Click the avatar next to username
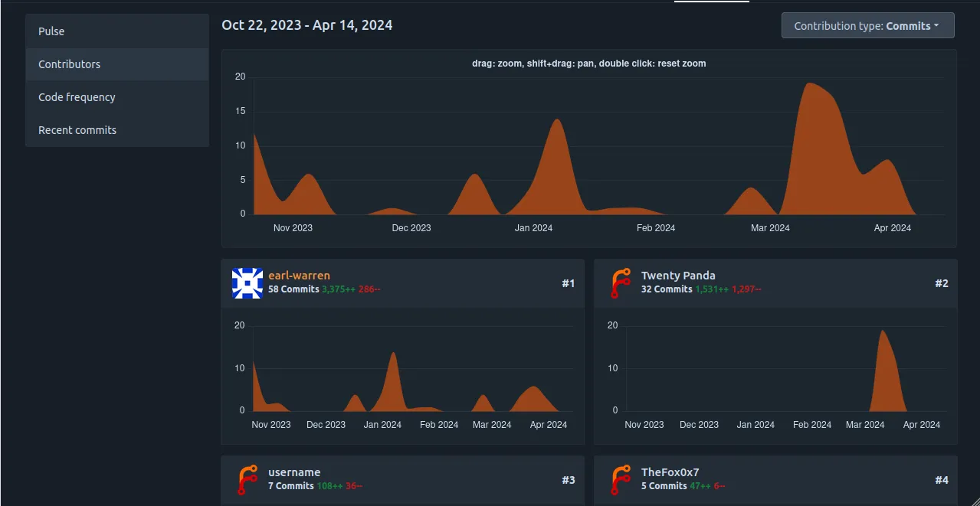 point(247,480)
